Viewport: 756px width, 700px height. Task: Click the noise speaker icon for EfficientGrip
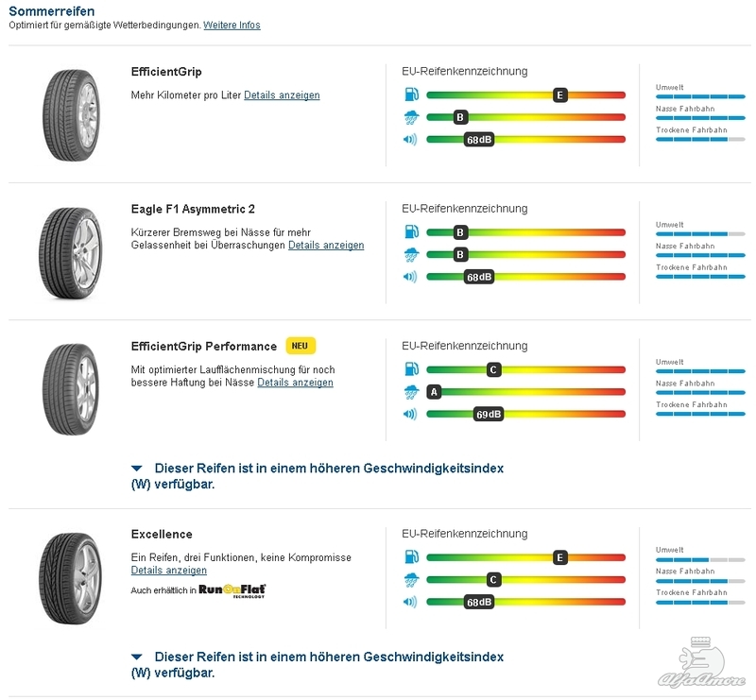410,139
